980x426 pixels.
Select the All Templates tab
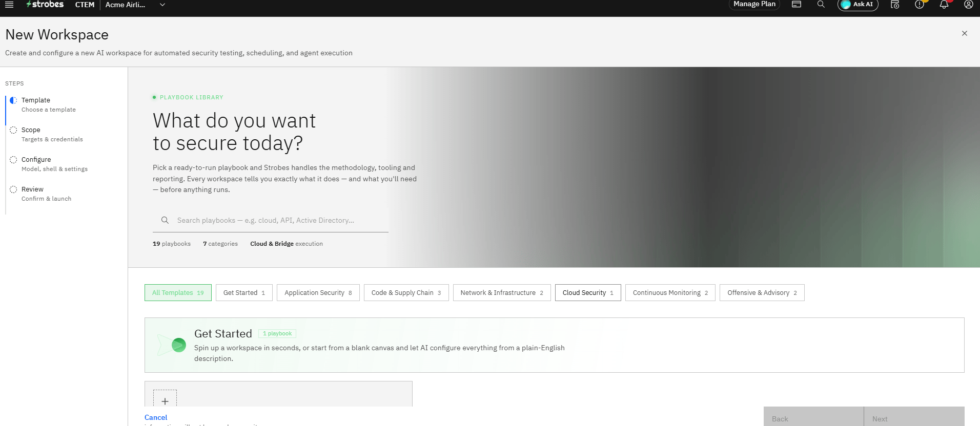coord(178,293)
